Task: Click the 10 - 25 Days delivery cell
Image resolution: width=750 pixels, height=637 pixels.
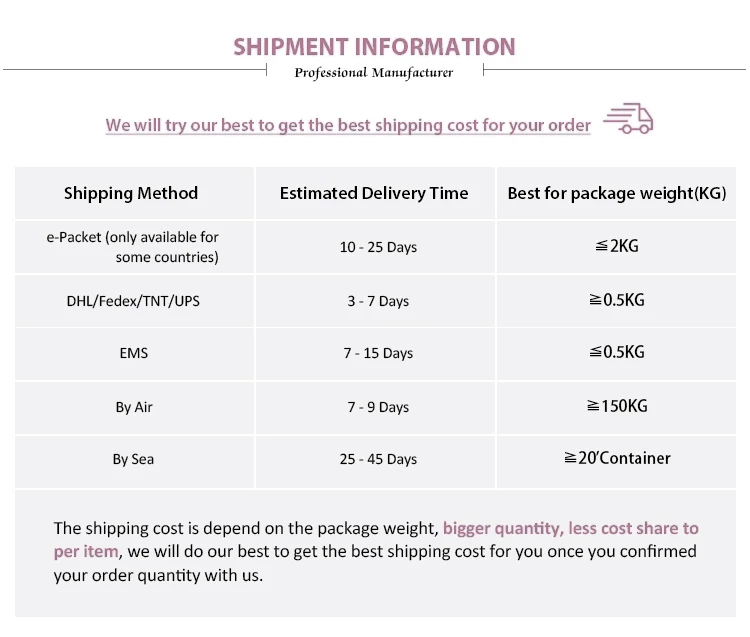Action: coord(378,247)
